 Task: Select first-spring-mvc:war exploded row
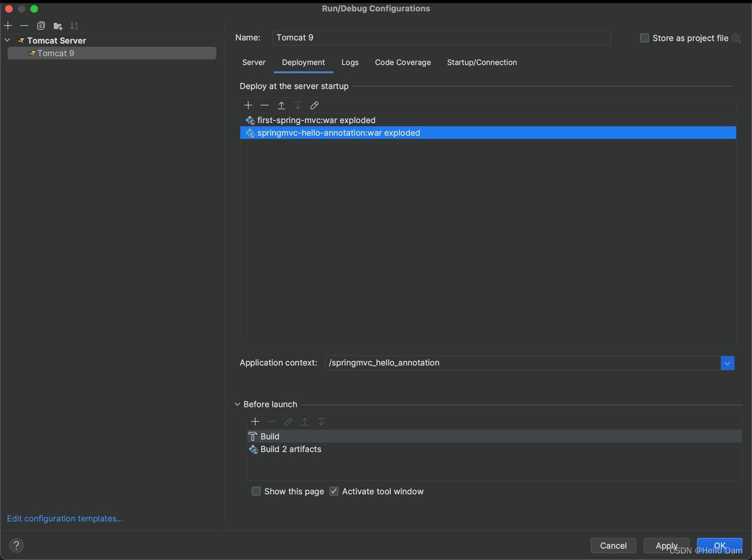[x=488, y=120]
